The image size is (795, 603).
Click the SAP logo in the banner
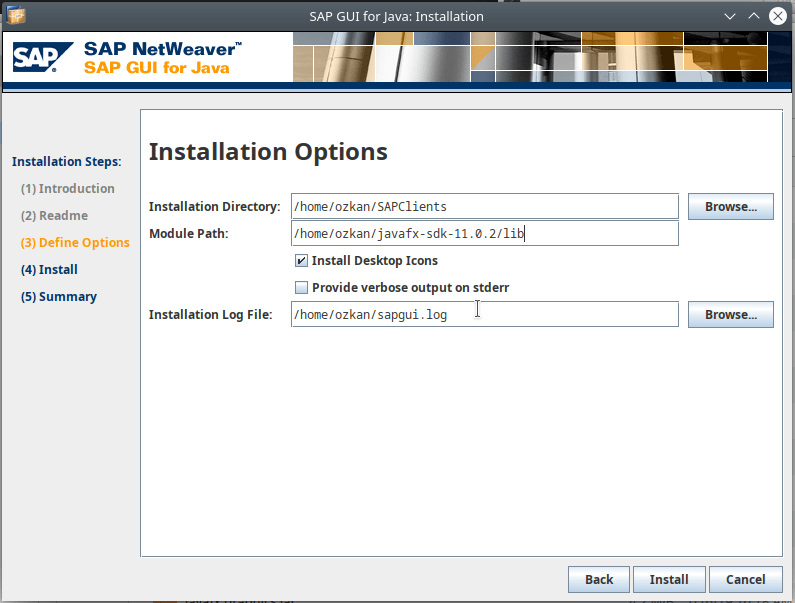[43, 57]
